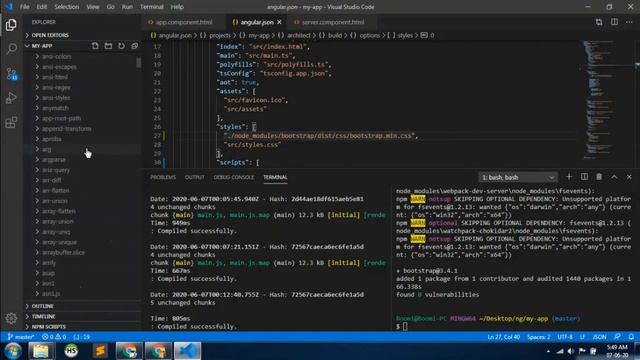The image size is (640, 360).
Task: Open the Explorer view in activity bar
Action: (11, 25)
